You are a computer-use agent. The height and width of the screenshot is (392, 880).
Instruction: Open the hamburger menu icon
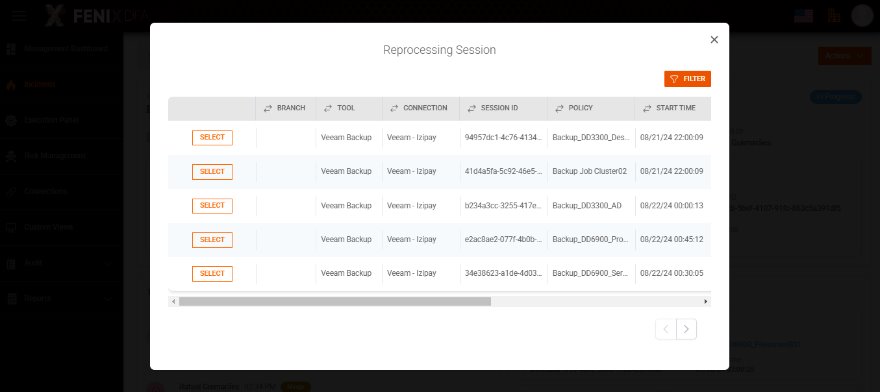tap(19, 16)
